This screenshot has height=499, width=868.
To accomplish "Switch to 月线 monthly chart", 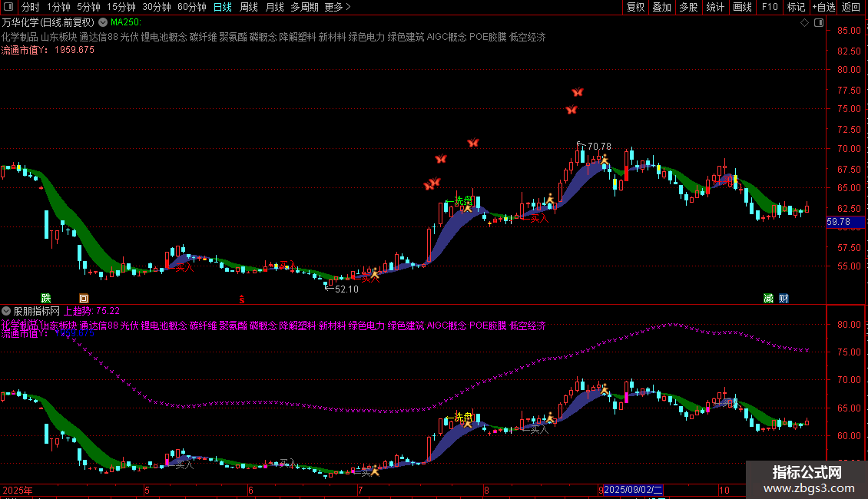I will (x=274, y=7).
